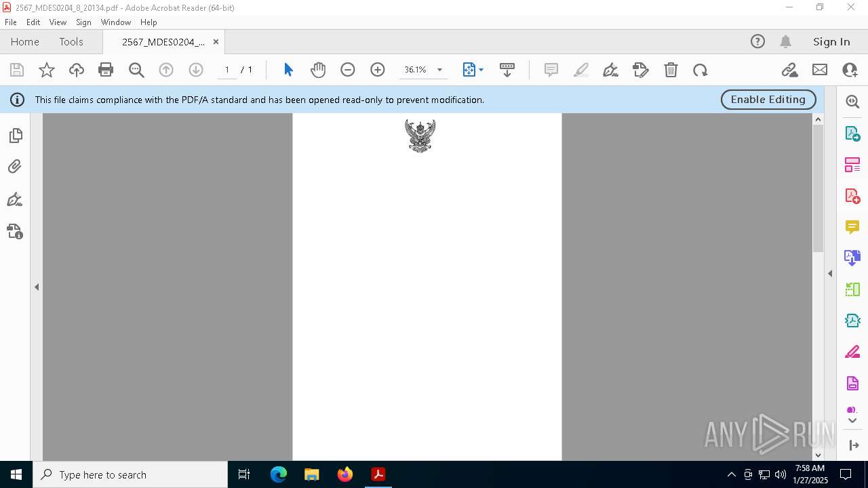Screen dimensions: 868x488
Task: Activate the Hand pan tool
Action: point(318,70)
